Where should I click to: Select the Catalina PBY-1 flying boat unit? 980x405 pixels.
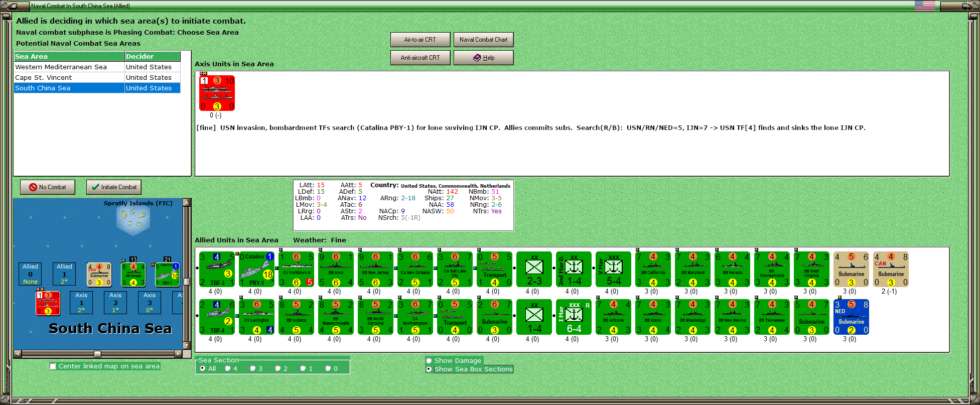tap(256, 269)
